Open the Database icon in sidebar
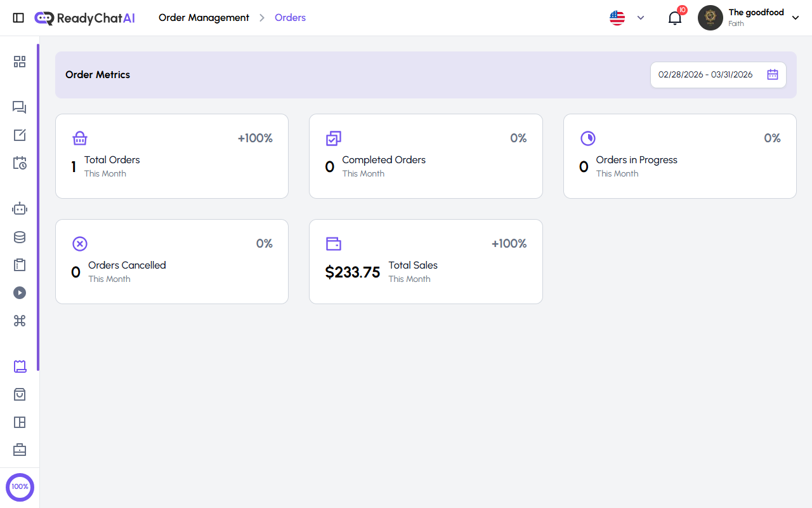The height and width of the screenshot is (508, 812). coord(20,237)
